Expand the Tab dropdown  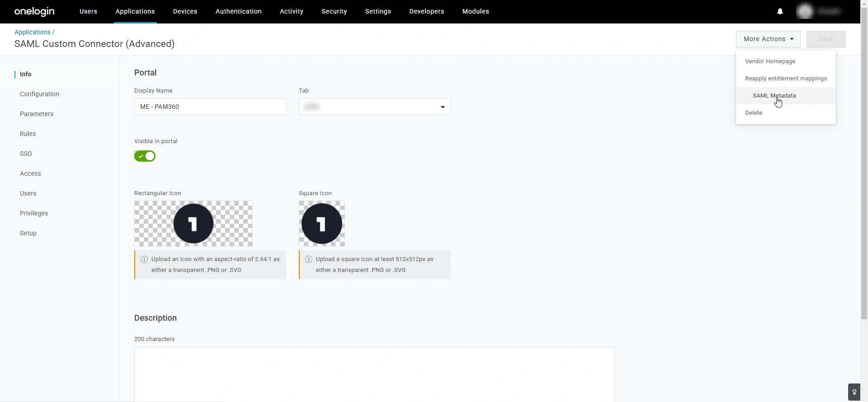[375, 107]
